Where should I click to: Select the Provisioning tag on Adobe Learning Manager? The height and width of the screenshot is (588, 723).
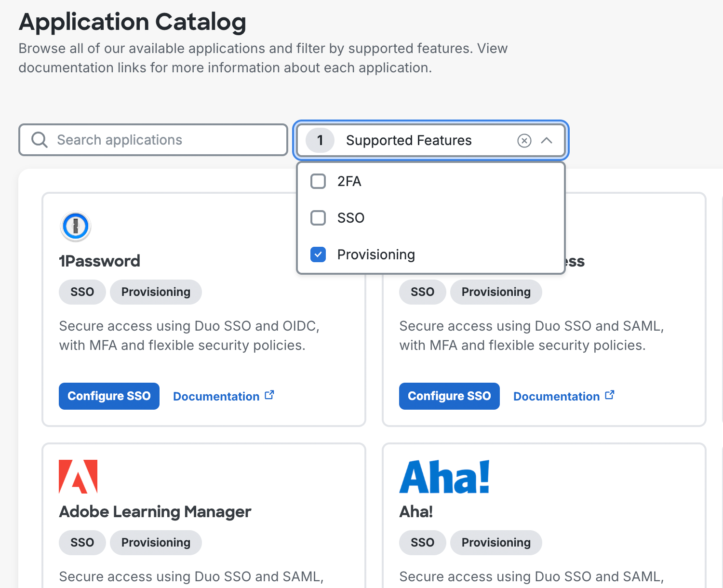coord(156,542)
